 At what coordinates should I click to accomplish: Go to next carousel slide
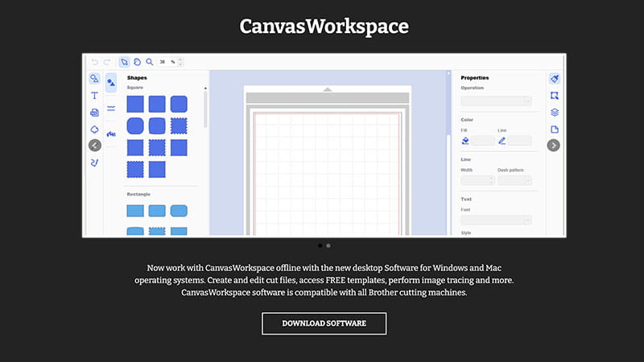click(x=553, y=146)
